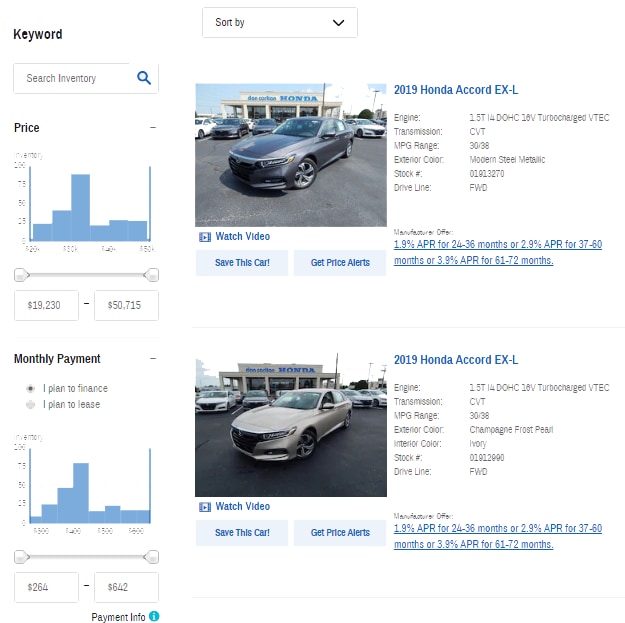Click stock number 01912990

pos(487,458)
